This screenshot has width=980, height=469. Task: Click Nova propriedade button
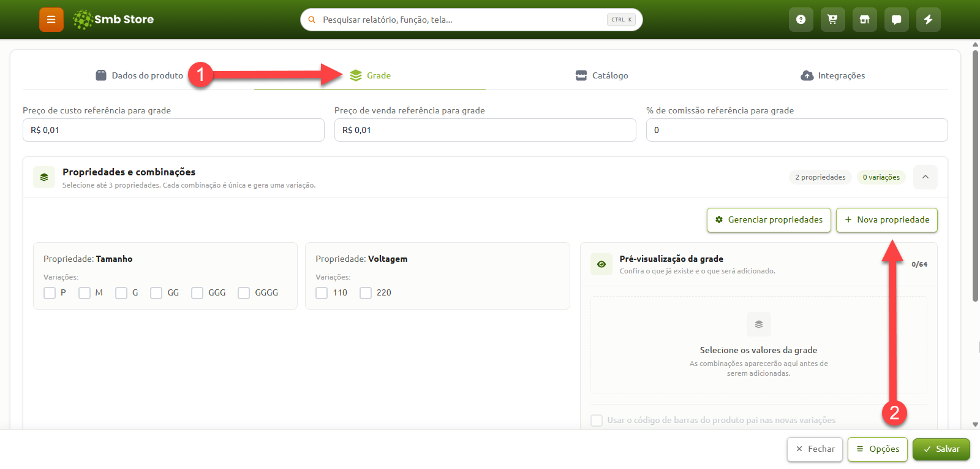coord(887,220)
